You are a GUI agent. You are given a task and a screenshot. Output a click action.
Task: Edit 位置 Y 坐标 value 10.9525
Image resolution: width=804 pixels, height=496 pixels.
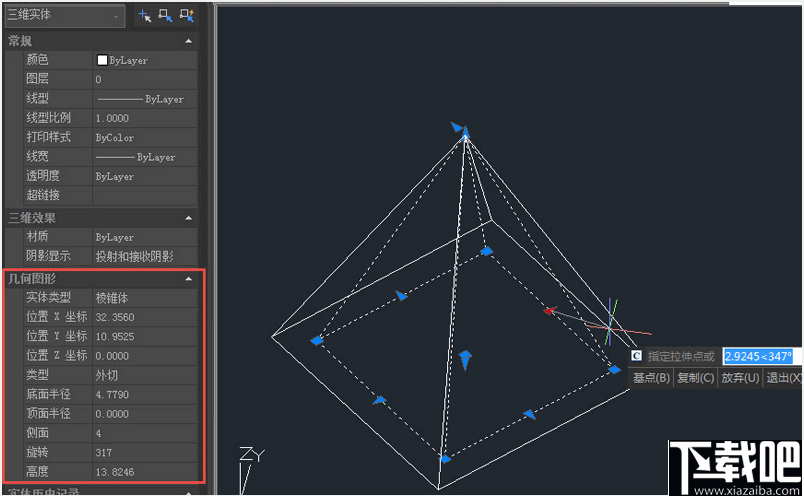(145, 336)
